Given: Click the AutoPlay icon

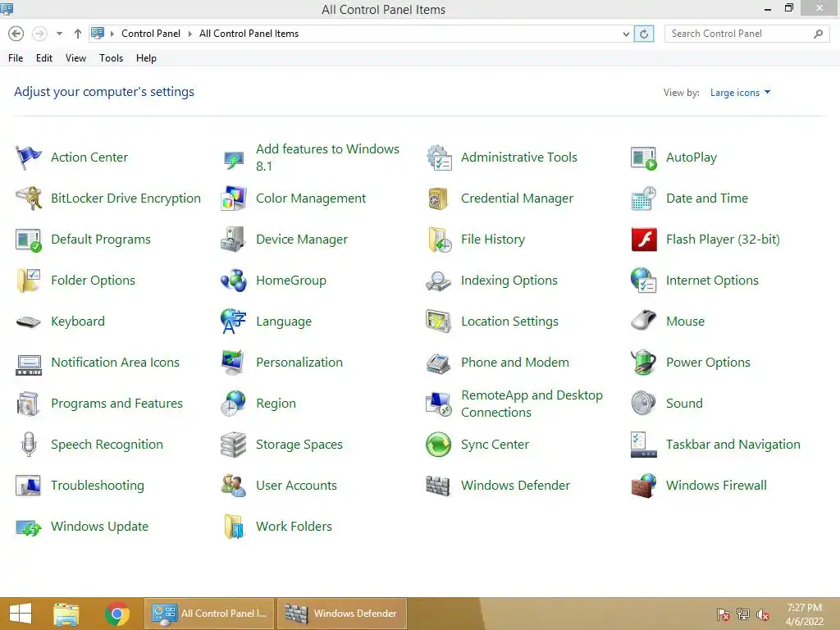Looking at the screenshot, I should click(x=644, y=157).
